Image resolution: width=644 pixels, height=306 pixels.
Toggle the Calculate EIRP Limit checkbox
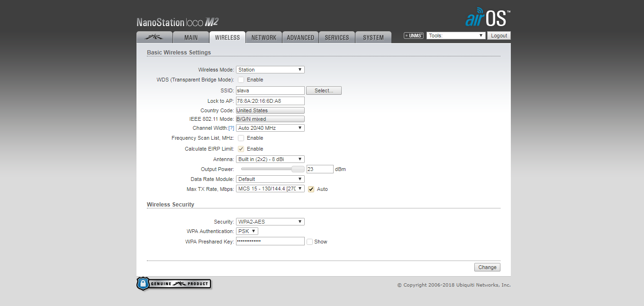[241, 149]
